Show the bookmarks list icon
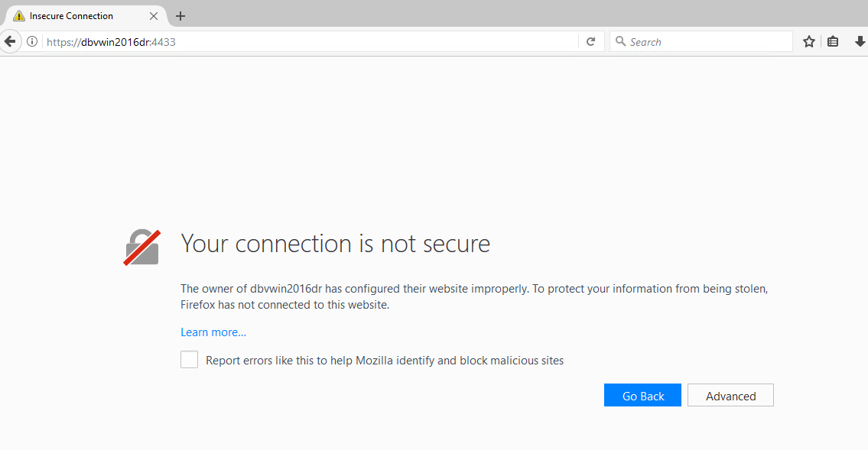This screenshot has width=868, height=450. (833, 41)
